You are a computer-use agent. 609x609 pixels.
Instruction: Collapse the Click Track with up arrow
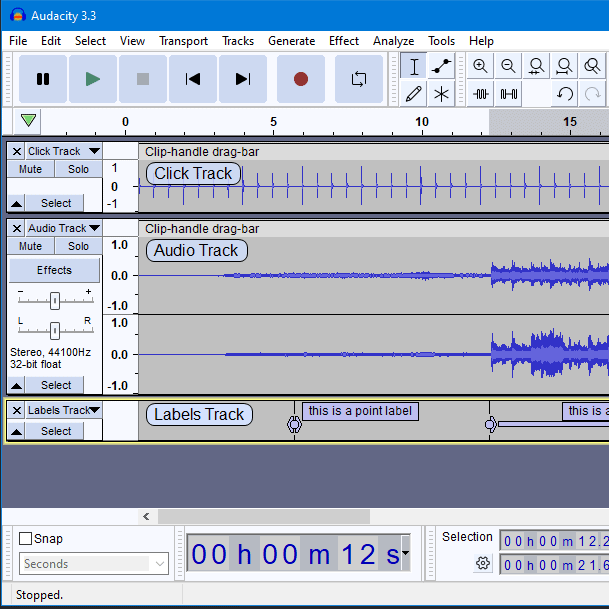[16, 203]
